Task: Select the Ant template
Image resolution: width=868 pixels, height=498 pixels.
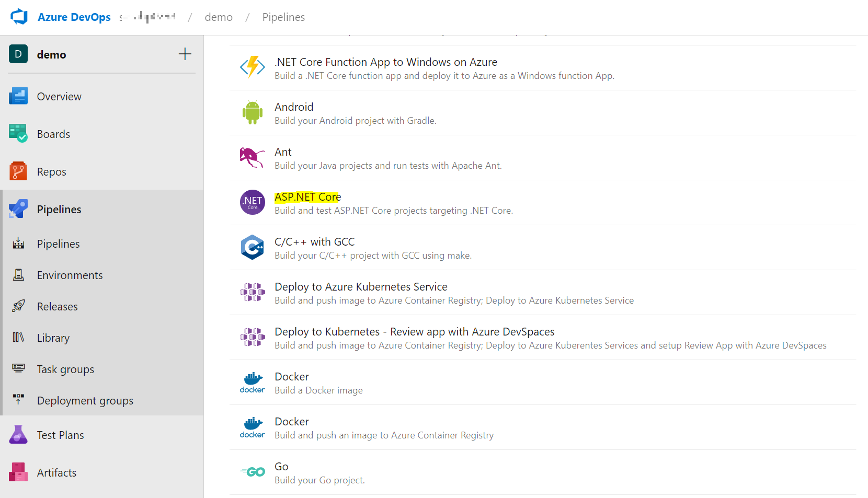Action: click(x=543, y=158)
